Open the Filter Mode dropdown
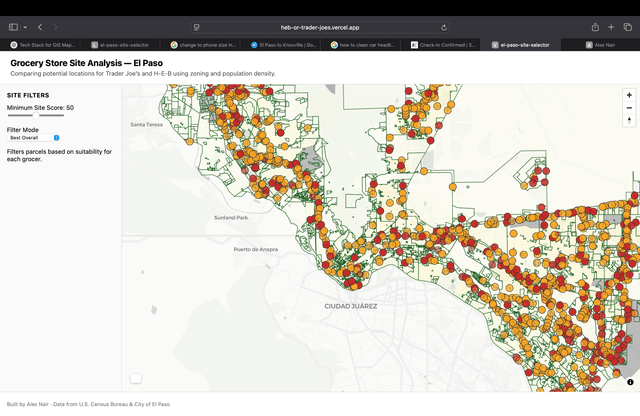 (x=35, y=137)
